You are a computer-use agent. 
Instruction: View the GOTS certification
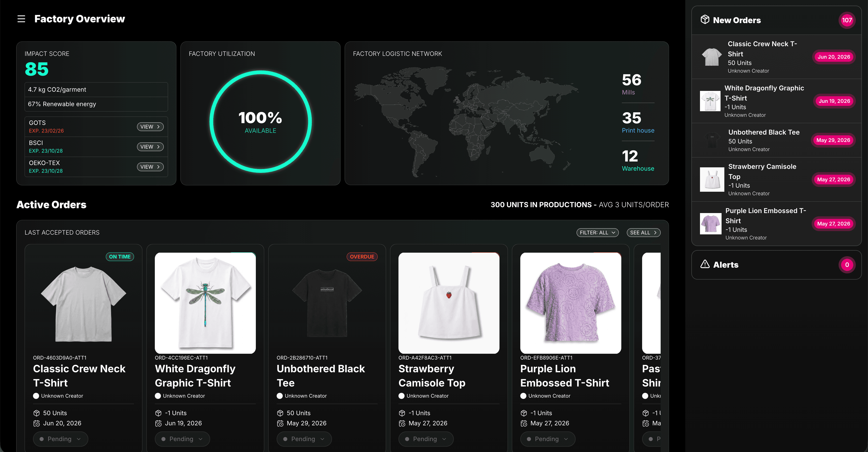click(x=150, y=127)
